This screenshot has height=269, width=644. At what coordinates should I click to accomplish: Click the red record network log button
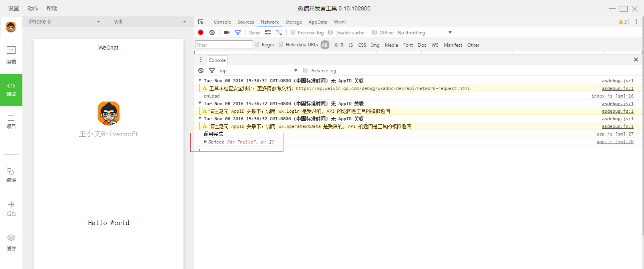pyautogui.click(x=201, y=32)
